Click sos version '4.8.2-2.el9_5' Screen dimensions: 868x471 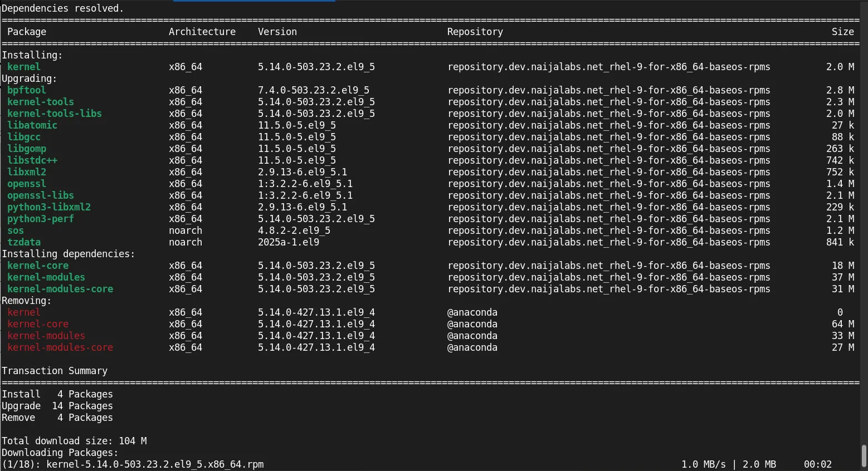tap(294, 230)
